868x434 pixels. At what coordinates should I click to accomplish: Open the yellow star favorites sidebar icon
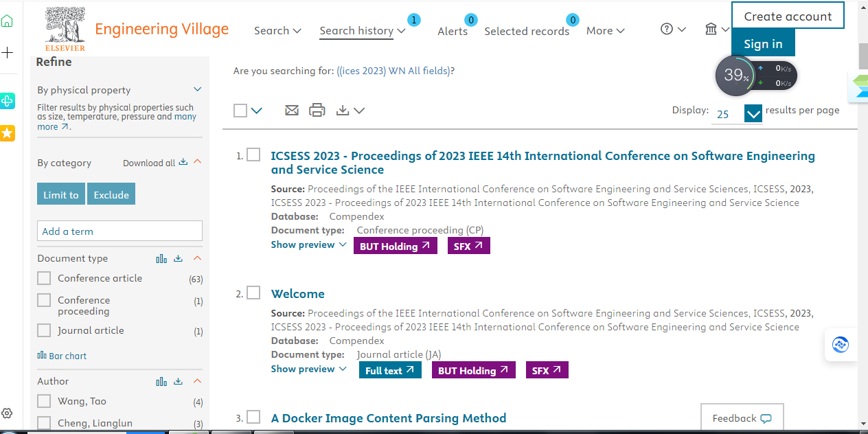tap(7, 133)
